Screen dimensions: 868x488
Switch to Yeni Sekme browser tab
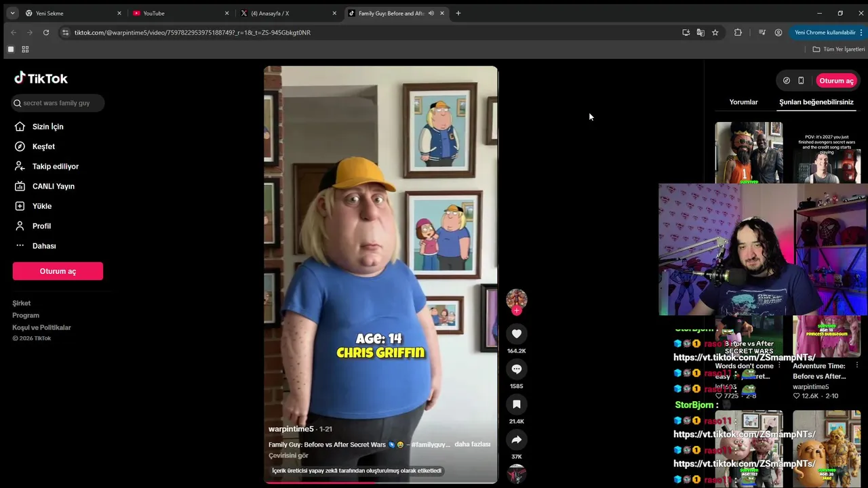(x=73, y=13)
